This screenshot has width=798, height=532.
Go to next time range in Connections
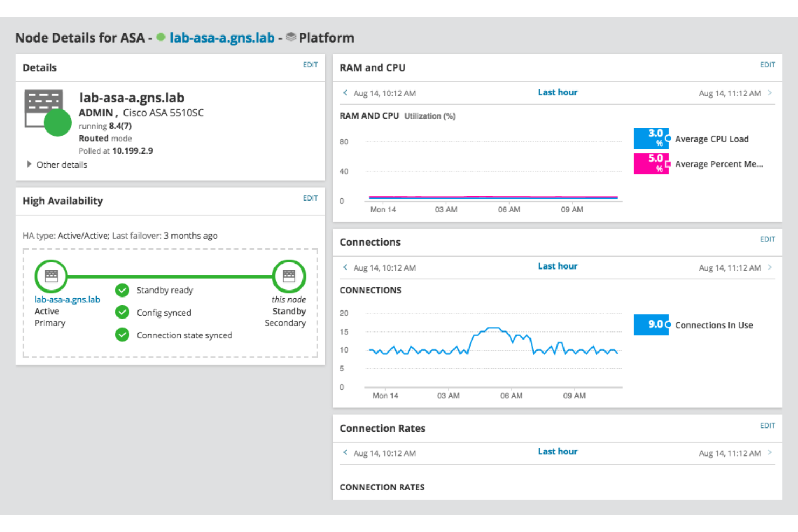coord(769,267)
